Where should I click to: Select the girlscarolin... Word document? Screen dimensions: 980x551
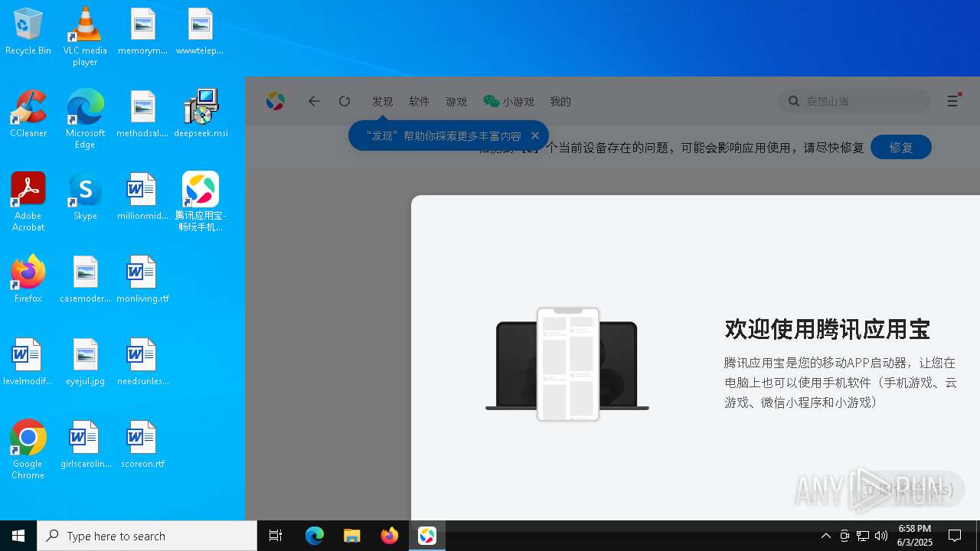(x=85, y=444)
